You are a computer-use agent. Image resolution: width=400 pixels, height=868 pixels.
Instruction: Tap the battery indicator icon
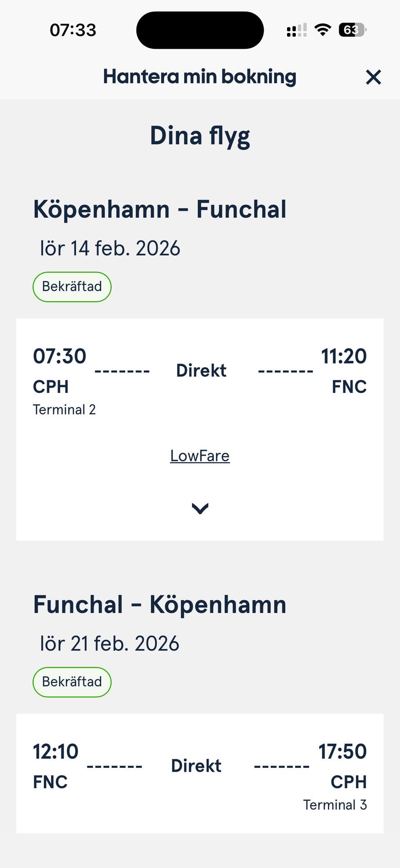(352, 30)
